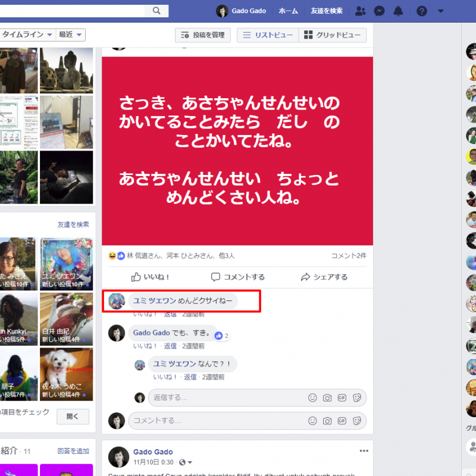Click camera icon in the comment field
Image resolution: width=476 pixels, height=476 pixels.
327,421
